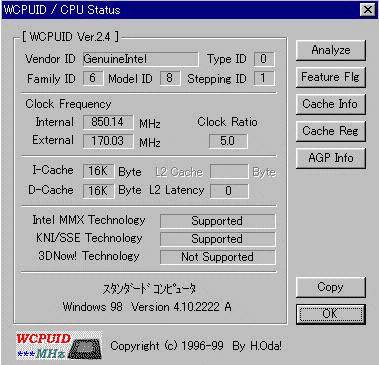The width and height of the screenshot is (379, 365).
Task: Click the empty L2 Cache field
Action: [229, 171]
